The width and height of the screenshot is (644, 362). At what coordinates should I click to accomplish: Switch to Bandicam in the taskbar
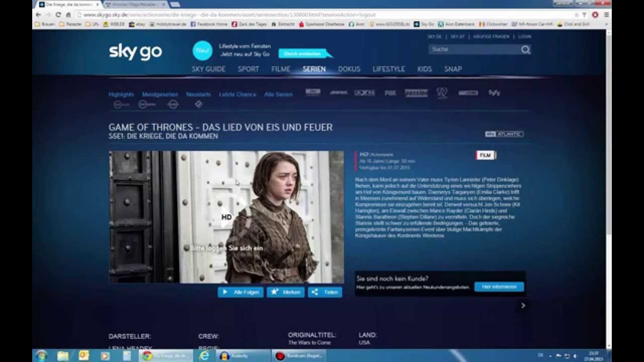click(299, 355)
